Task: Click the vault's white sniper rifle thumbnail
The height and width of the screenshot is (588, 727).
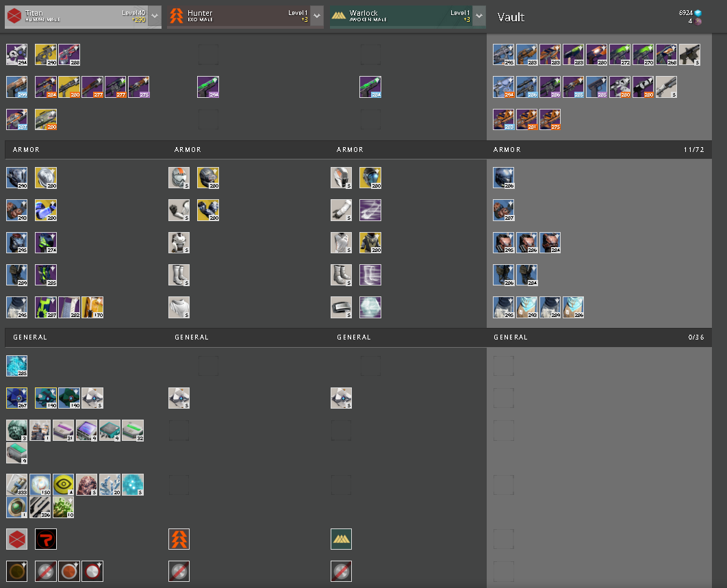Action: click(666, 87)
